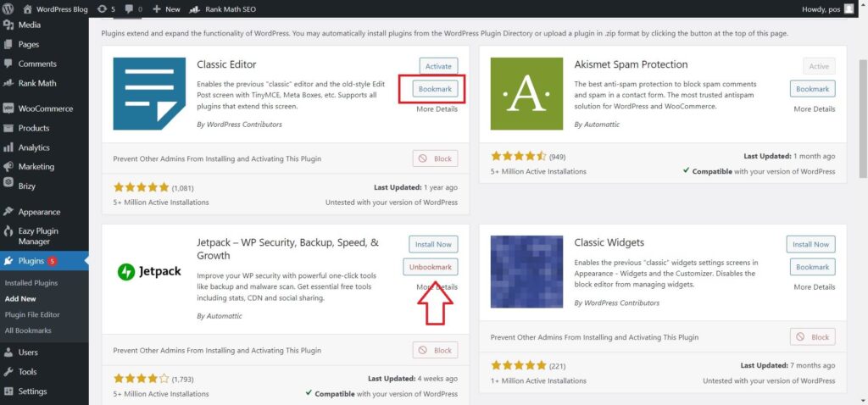
Task: Block the Classic Editor plugin
Action: tap(435, 158)
